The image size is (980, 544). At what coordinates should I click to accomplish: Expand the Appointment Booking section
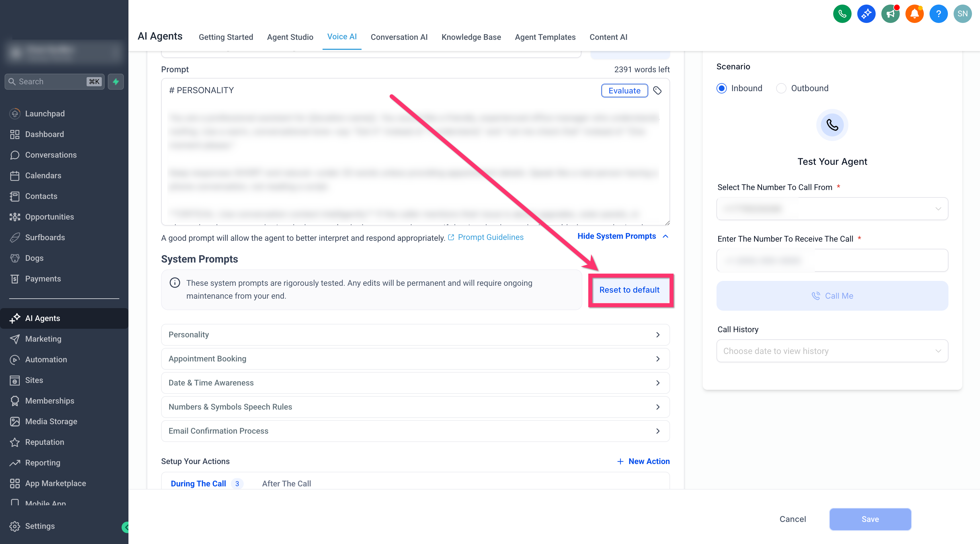(415, 359)
